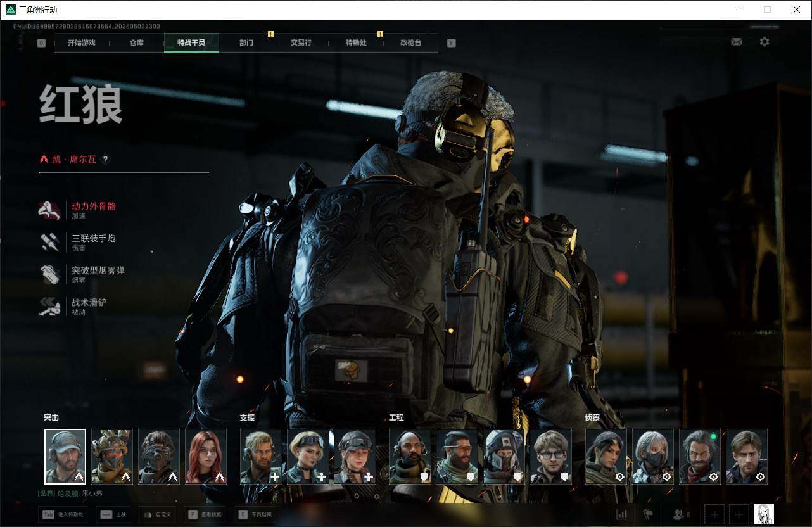Open the 改枪台 tab

[x=410, y=43]
